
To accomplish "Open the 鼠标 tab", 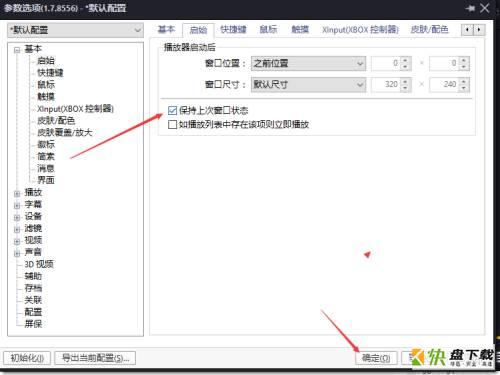I will [268, 29].
